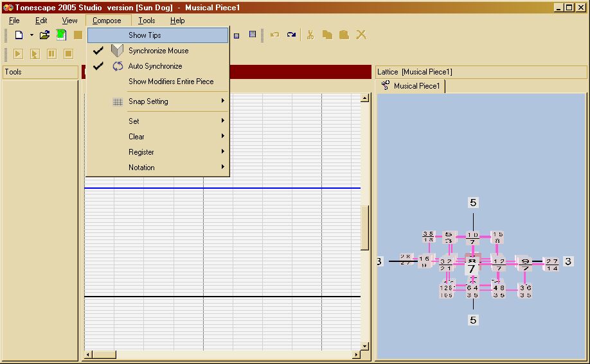Open the Tools menu

click(147, 21)
